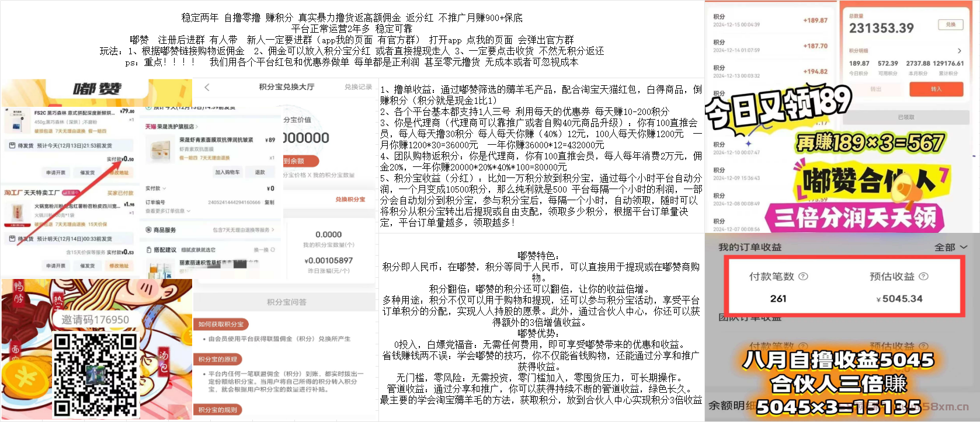Open 全部 filter dropdown in 我的订单收益
This screenshot has height=422, width=980.
tap(951, 247)
